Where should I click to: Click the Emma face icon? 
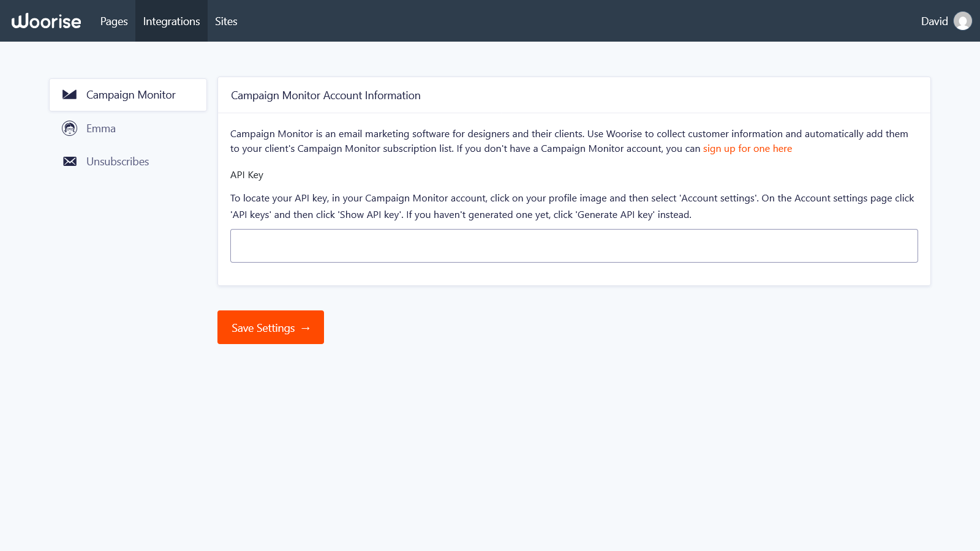(70, 129)
